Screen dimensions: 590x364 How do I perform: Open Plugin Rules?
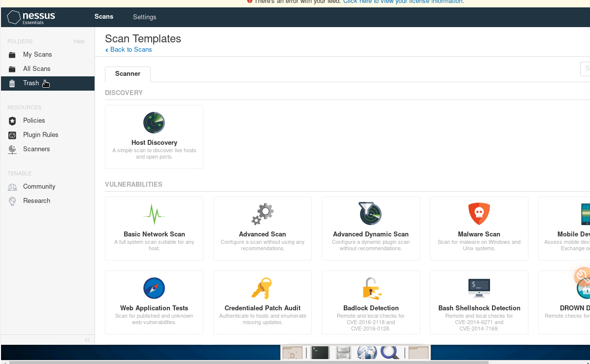pyautogui.click(x=41, y=135)
